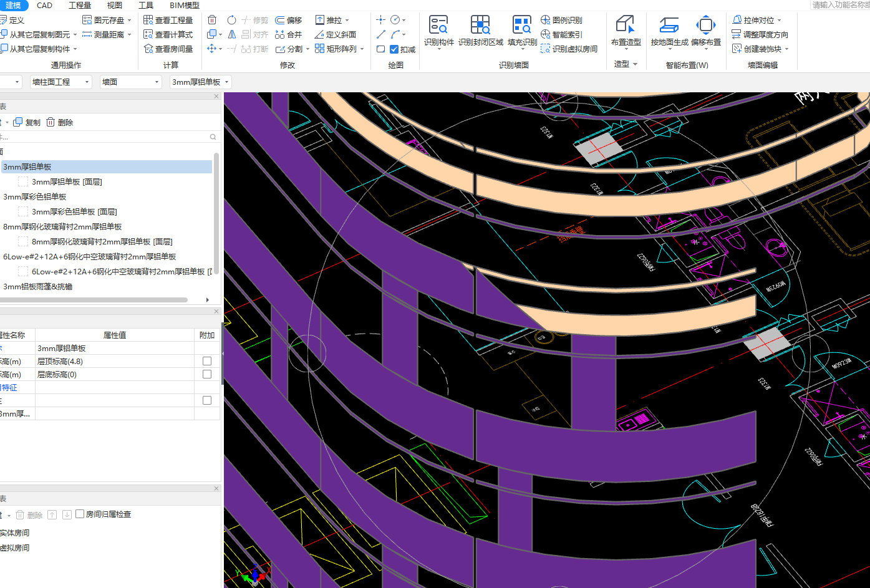Expand 从其它层复制图元 dropdown arrow
This screenshot has width=870, height=588.
pos(75,35)
